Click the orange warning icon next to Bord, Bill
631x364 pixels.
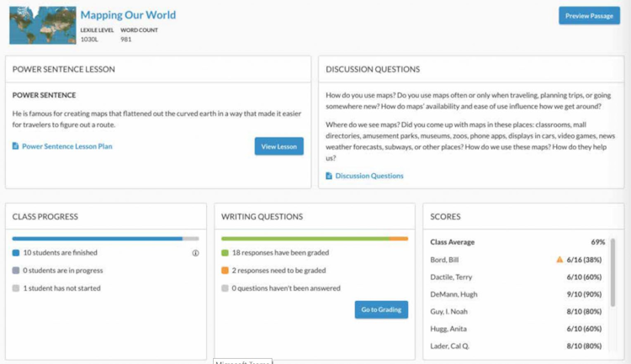[559, 260]
